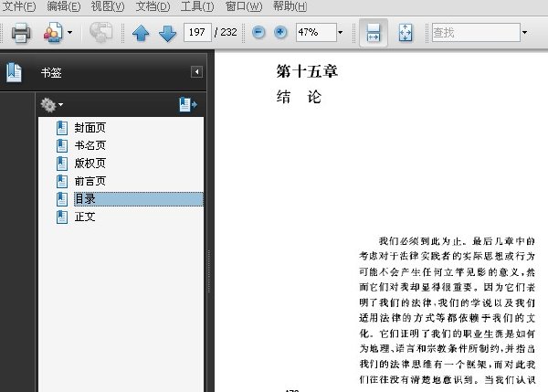Screen dimensions: 548x392
Task: Click the bookmarks panel icon
Action: (x=14, y=72)
